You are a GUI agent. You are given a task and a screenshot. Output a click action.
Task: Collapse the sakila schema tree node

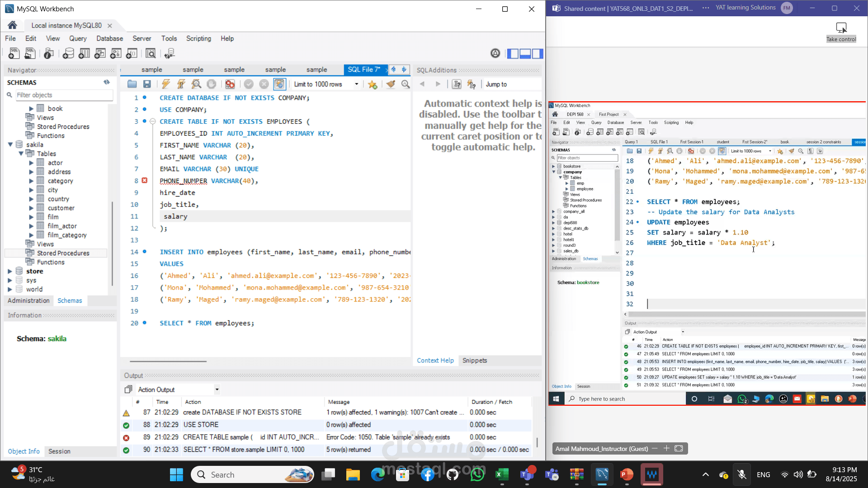(x=10, y=145)
